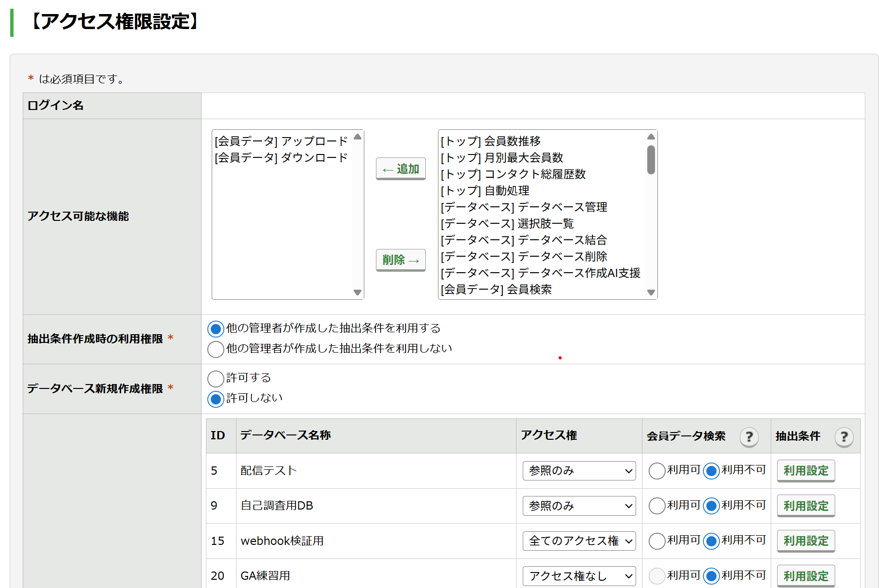889x588 pixels.
Task: Click scroll-down arrow of right function list
Action: (x=651, y=292)
